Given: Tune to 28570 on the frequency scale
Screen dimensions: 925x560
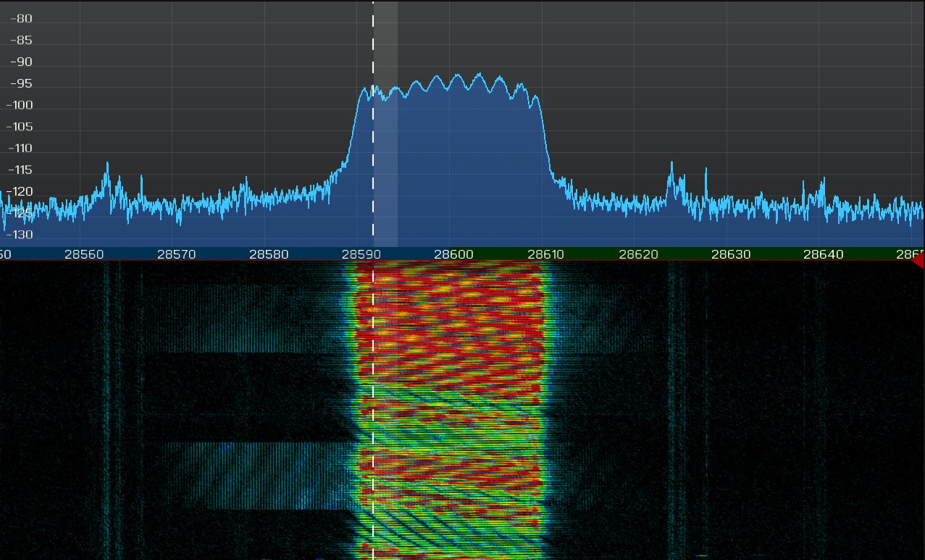Looking at the screenshot, I should [x=176, y=254].
